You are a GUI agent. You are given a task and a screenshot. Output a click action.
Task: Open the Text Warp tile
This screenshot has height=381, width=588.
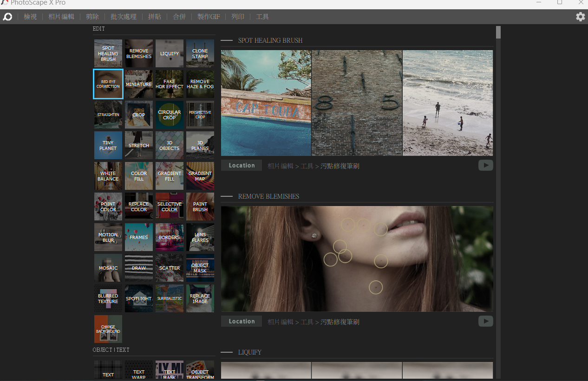click(139, 370)
